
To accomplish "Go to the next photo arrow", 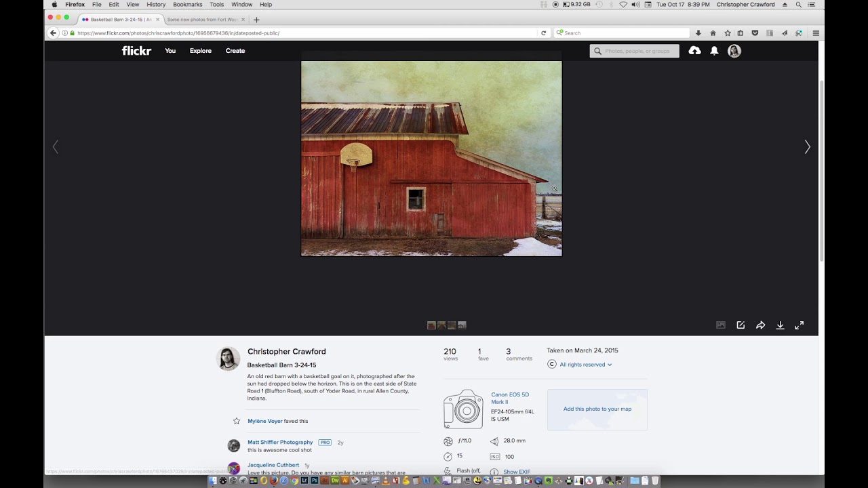I will [807, 146].
